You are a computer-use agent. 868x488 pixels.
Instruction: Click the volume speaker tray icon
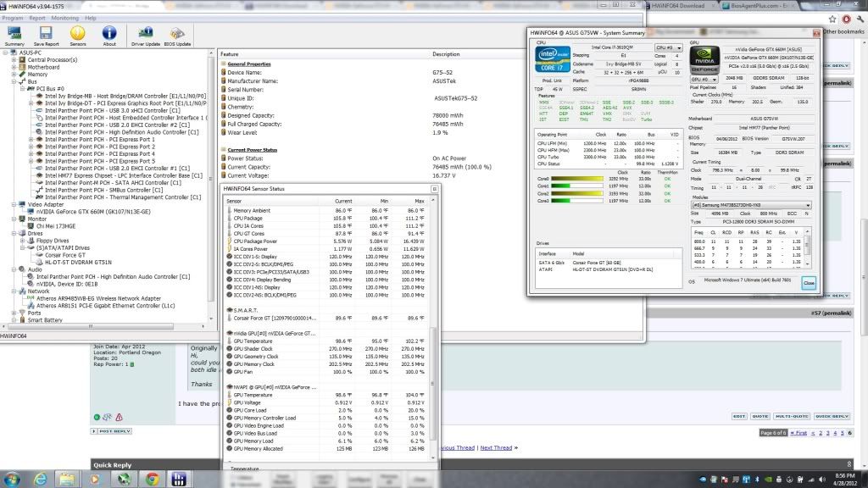click(821, 480)
